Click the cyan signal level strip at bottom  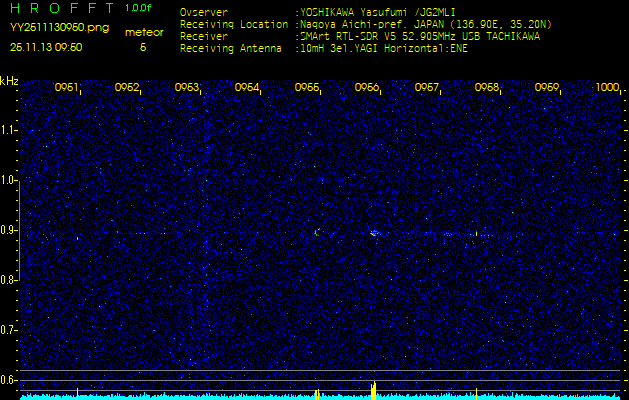click(320, 397)
